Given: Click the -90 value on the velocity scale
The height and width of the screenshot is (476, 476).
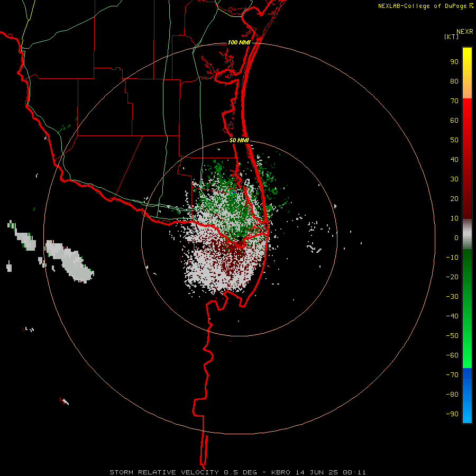Looking at the screenshot, I should pos(452,414).
